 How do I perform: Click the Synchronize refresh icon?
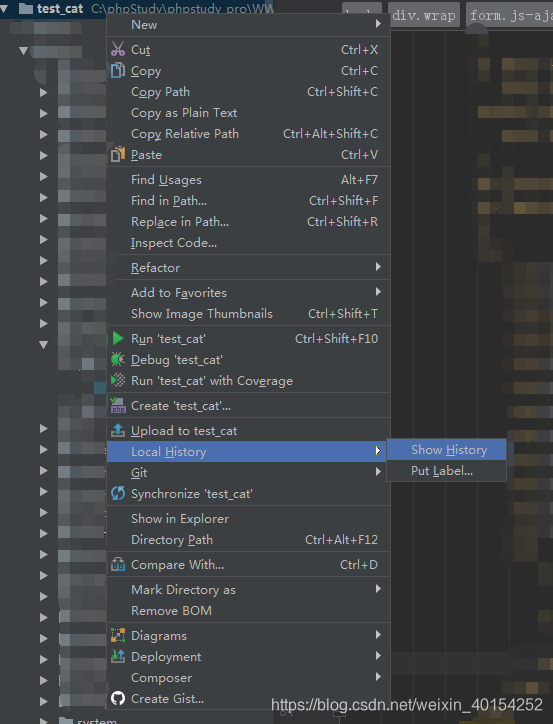point(118,493)
